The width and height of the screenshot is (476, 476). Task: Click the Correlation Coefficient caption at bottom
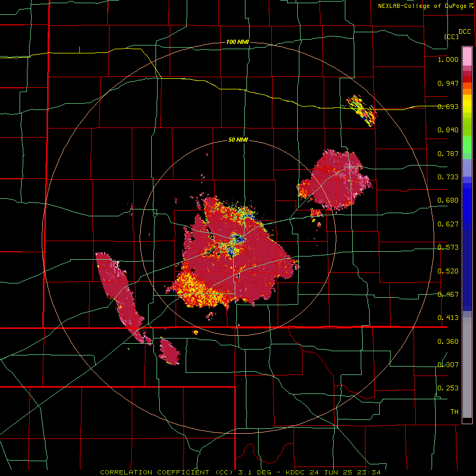(x=240, y=472)
